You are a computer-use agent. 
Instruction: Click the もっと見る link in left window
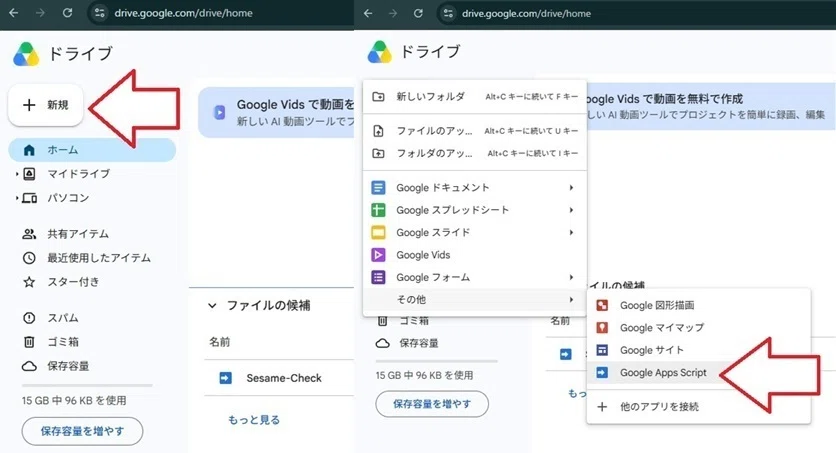254,420
